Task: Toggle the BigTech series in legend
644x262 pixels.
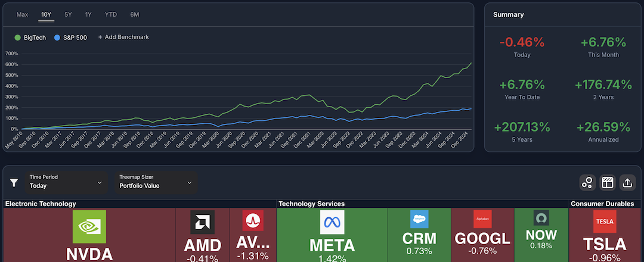Action: click(30, 38)
